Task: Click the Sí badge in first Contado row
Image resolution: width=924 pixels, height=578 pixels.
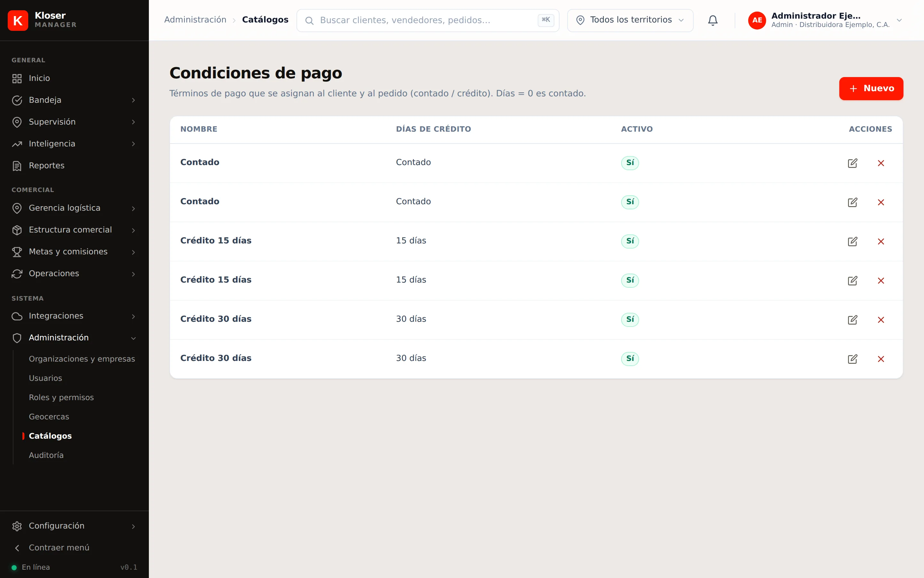Action: click(629, 163)
